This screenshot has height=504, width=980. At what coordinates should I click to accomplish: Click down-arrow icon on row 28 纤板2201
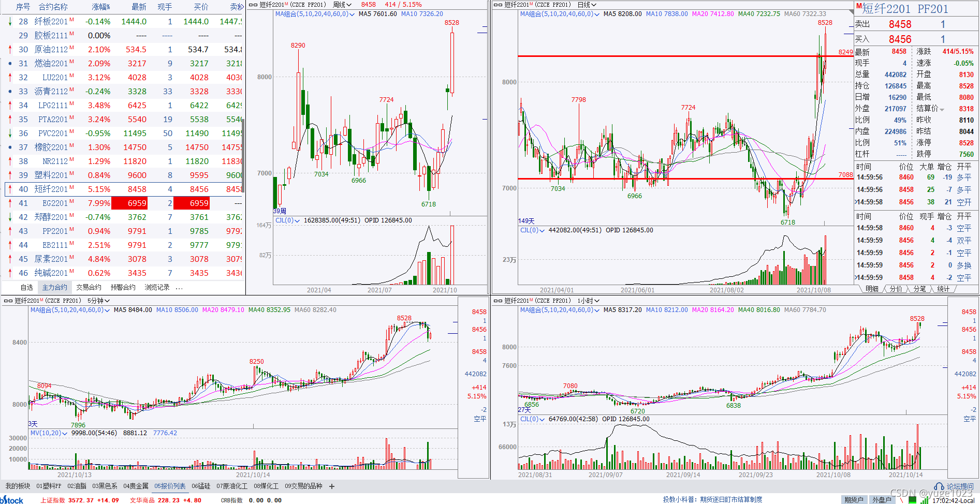click(x=10, y=22)
